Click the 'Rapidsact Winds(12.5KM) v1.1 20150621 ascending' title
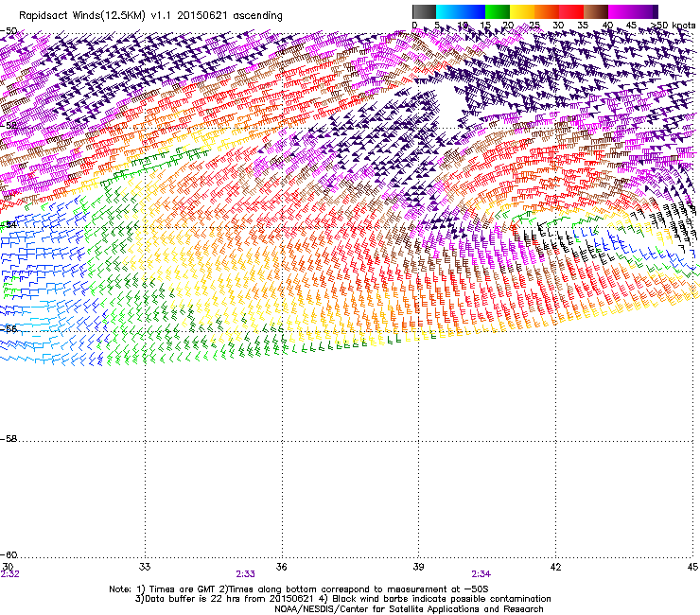 (151, 16)
